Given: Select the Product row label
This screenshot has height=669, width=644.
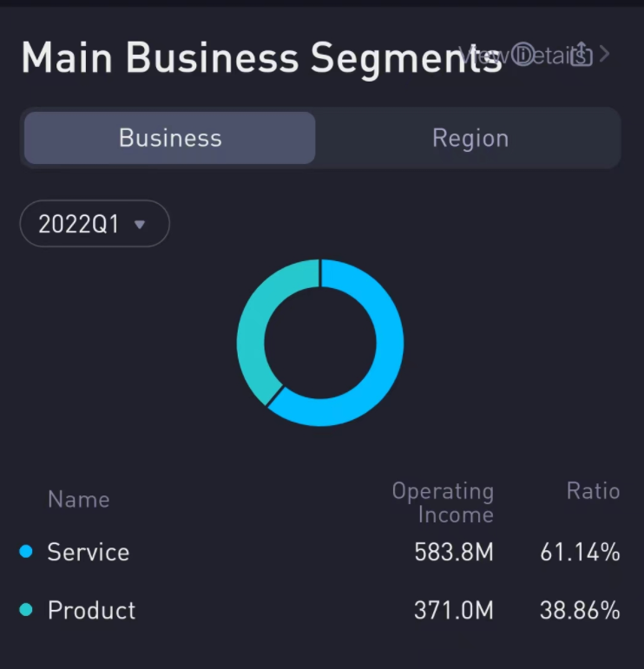Looking at the screenshot, I should (x=91, y=610).
